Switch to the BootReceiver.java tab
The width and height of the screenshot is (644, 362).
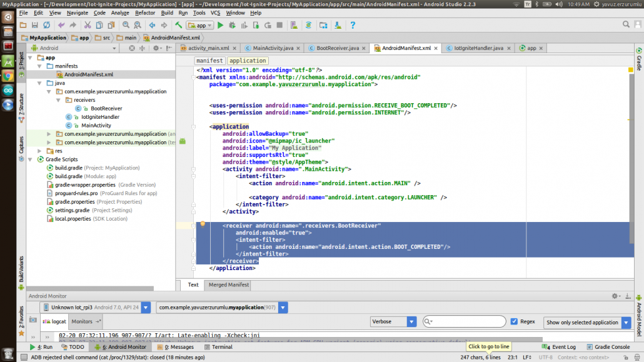pos(337,48)
